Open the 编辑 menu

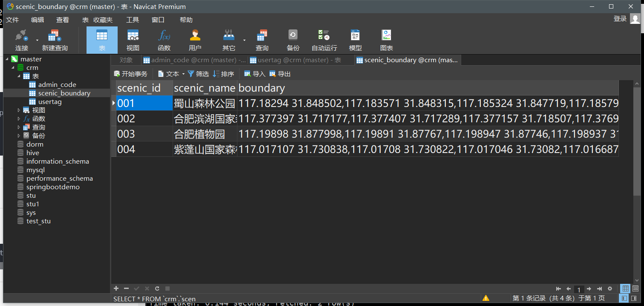pyautogui.click(x=38, y=20)
